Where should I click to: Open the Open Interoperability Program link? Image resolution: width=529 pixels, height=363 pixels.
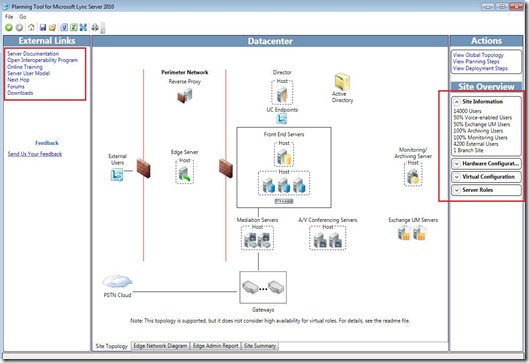[x=43, y=60]
